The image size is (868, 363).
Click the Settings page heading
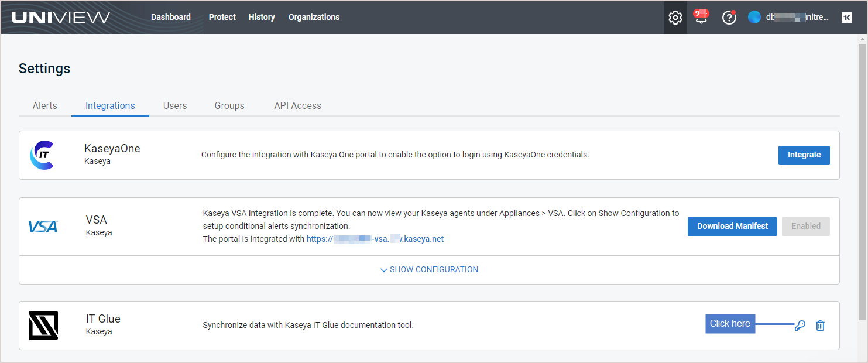tap(44, 69)
